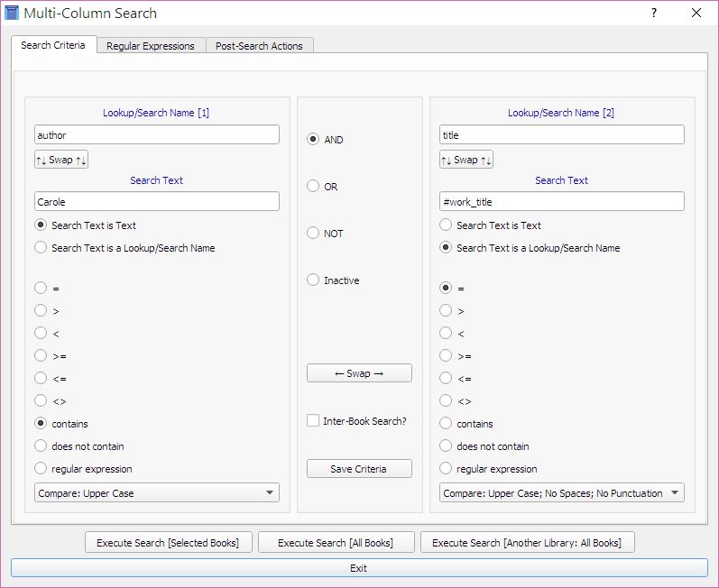
Task: Execute Search on Selected Books
Action: [x=168, y=543]
